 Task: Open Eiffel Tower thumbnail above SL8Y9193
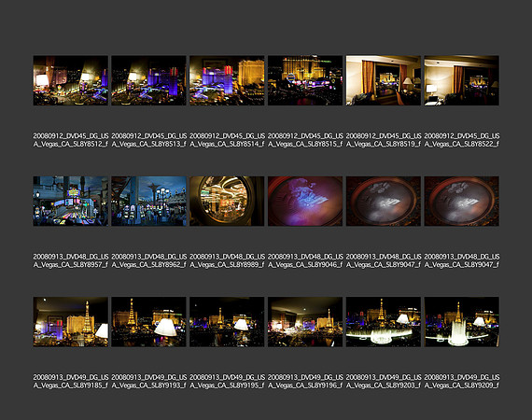149,322
